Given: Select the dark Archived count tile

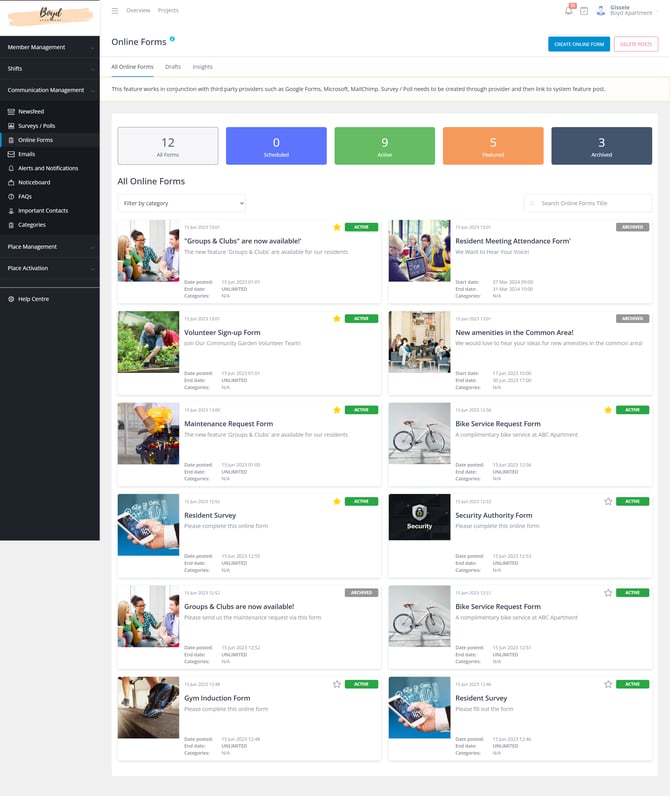Looking at the screenshot, I should 601,146.
